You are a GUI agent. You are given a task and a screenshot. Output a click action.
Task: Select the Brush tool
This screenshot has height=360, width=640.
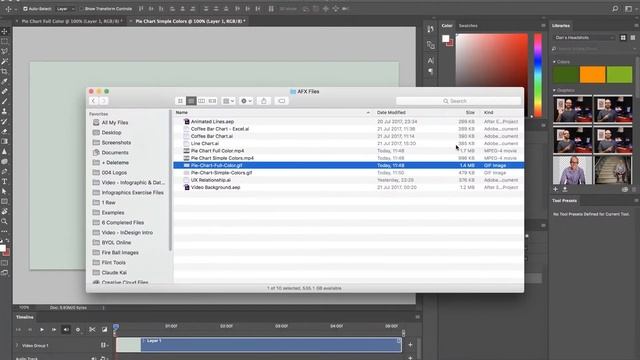coord(4,101)
